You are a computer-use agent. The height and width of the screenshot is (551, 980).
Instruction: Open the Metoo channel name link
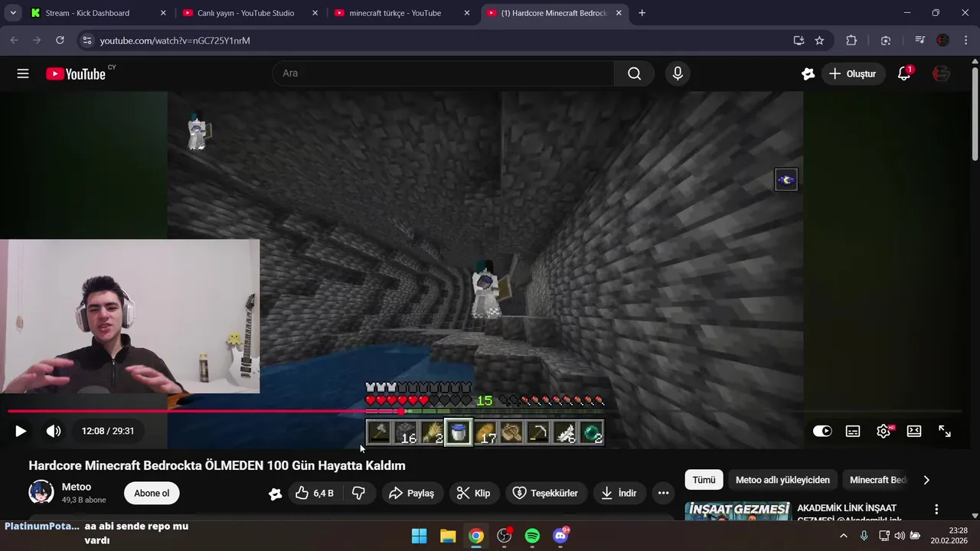point(77,487)
